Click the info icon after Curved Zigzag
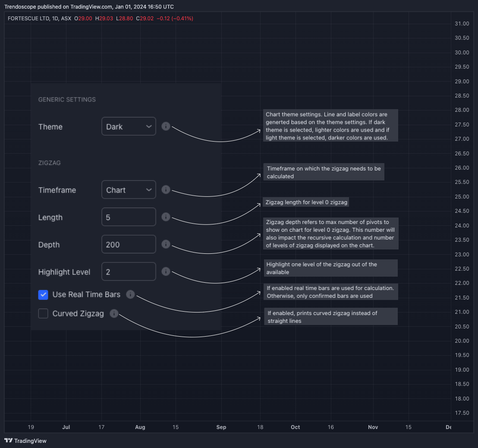The image size is (478, 448). (x=114, y=313)
